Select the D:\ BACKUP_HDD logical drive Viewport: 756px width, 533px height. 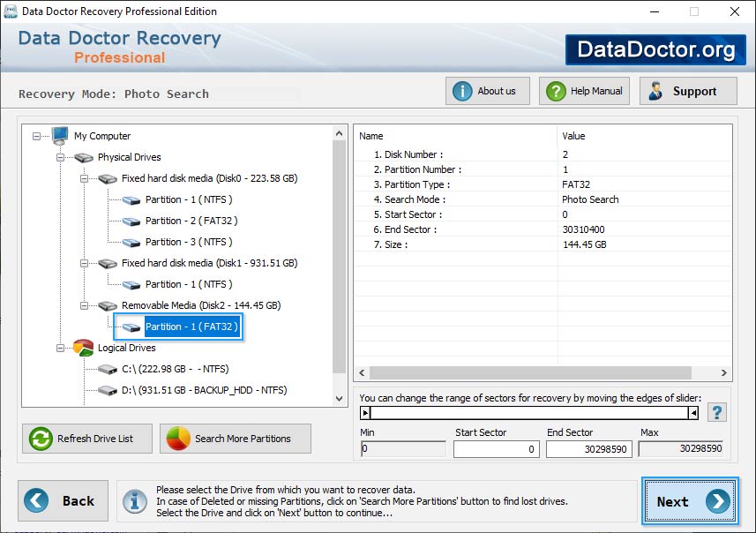(204, 390)
